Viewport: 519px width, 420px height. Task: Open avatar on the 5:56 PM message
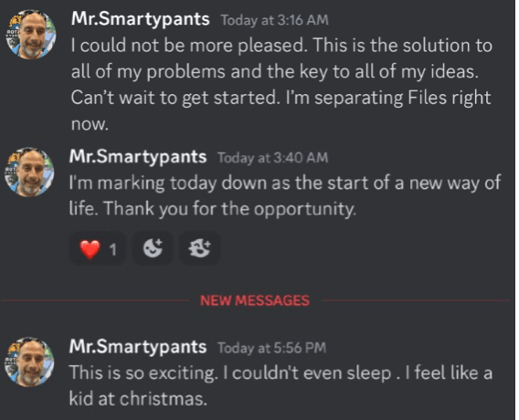tap(29, 362)
